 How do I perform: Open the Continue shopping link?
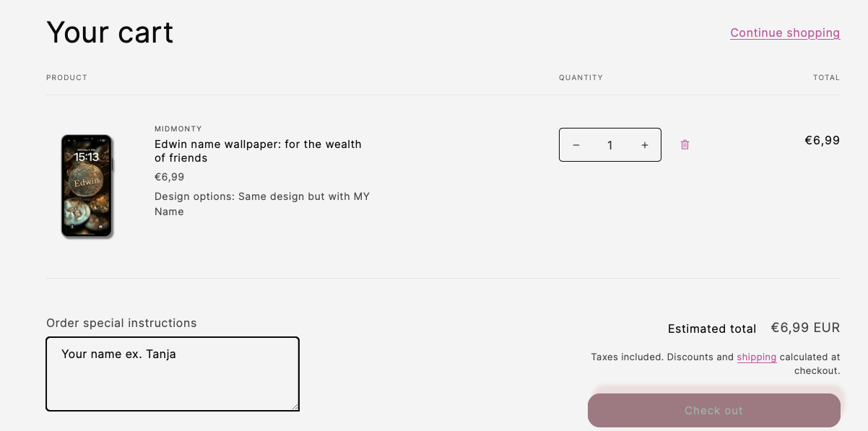point(785,32)
